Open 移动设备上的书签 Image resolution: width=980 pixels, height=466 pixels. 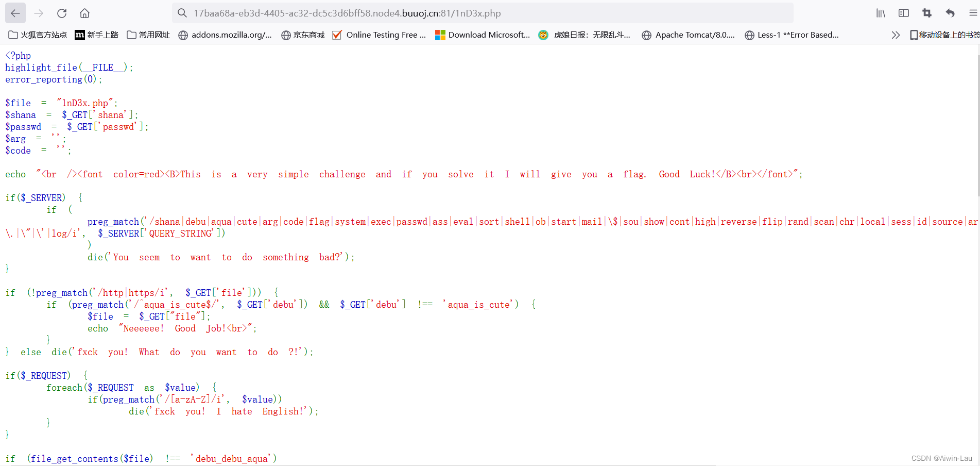[x=944, y=35]
